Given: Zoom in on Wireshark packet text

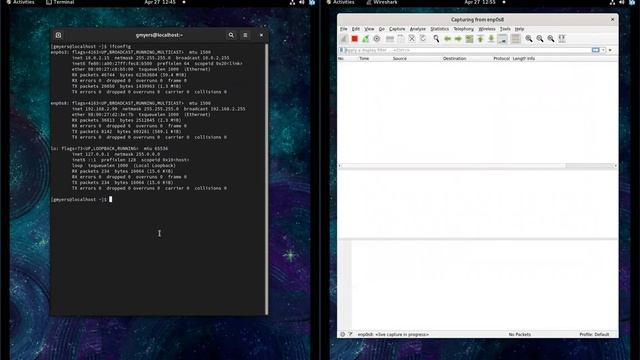Looking at the screenshot, I should pos(529,39).
